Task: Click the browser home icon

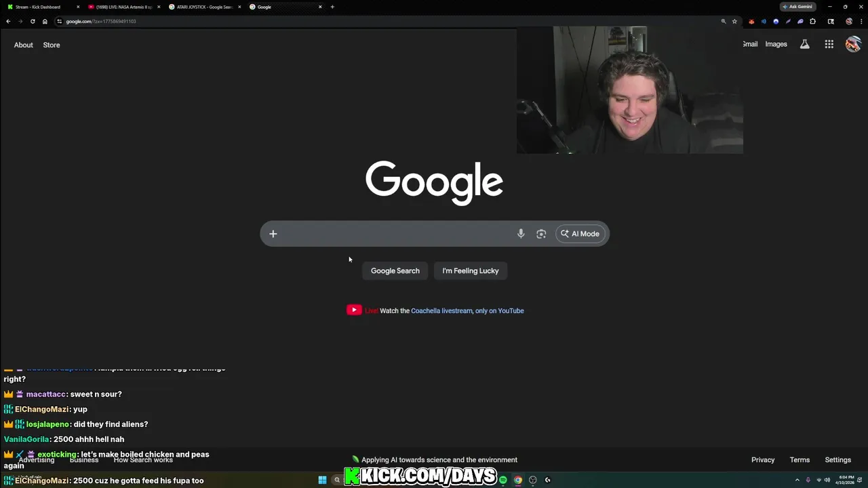Action: click(45, 21)
